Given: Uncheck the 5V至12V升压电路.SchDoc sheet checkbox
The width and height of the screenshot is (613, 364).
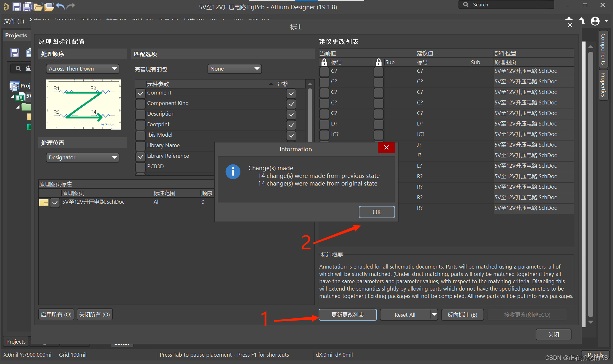Looking at the screenshot, I should point(55,202).
